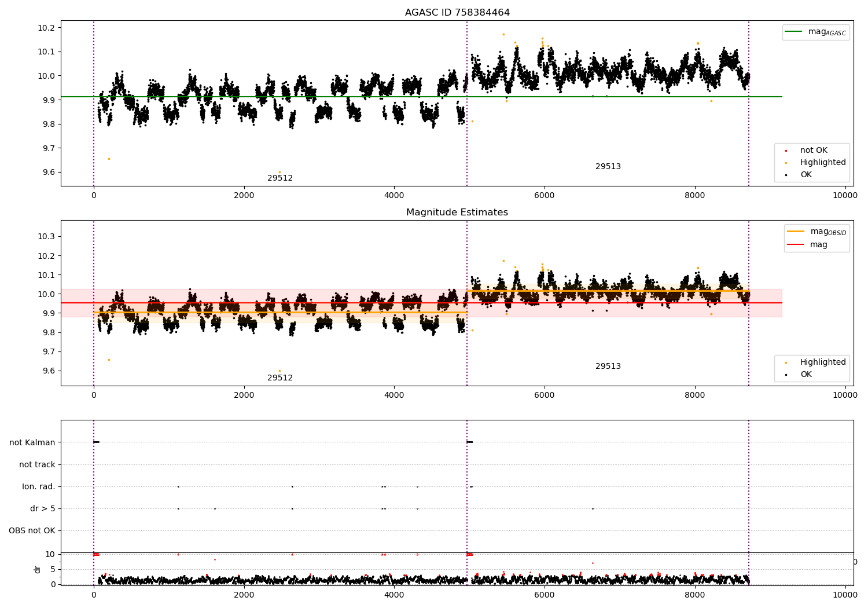Click 'Highlighted' in the middle plot legend
The height and width of the screenshot is (608, 868).
pos(823,362)
